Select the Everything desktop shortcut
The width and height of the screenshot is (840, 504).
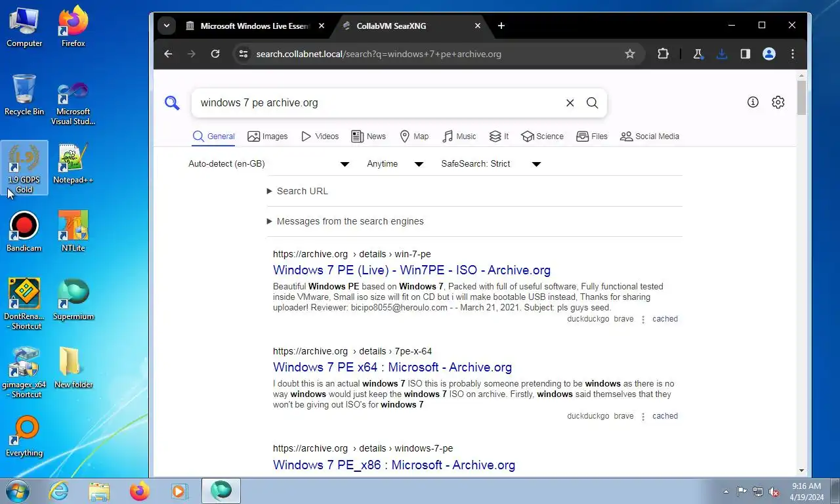click(24, 436)
